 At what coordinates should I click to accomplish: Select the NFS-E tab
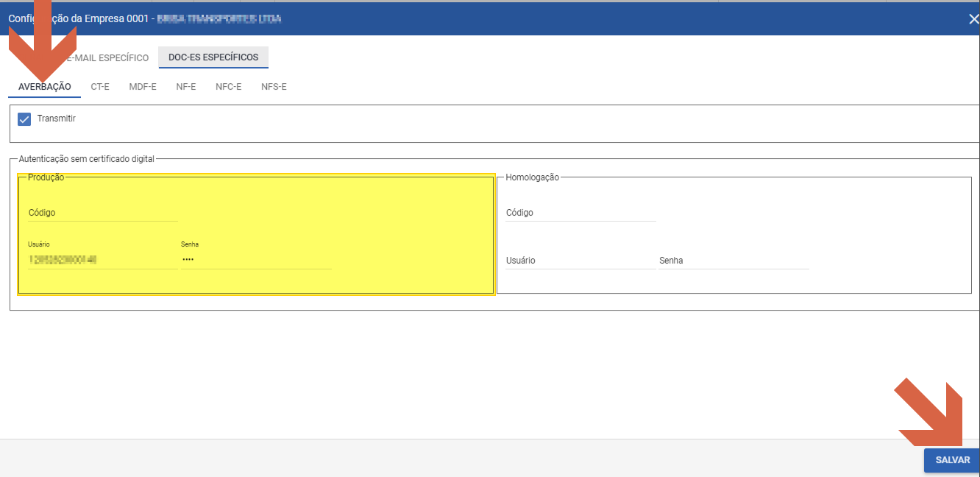pyautogui.click(x=274, y=87)
